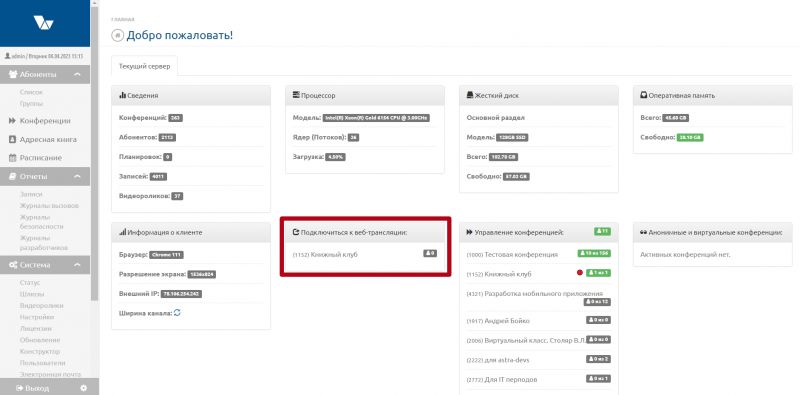Click the settings gear icon beside Выход
The height and width of the screenshot is (395, 800).
84,388
